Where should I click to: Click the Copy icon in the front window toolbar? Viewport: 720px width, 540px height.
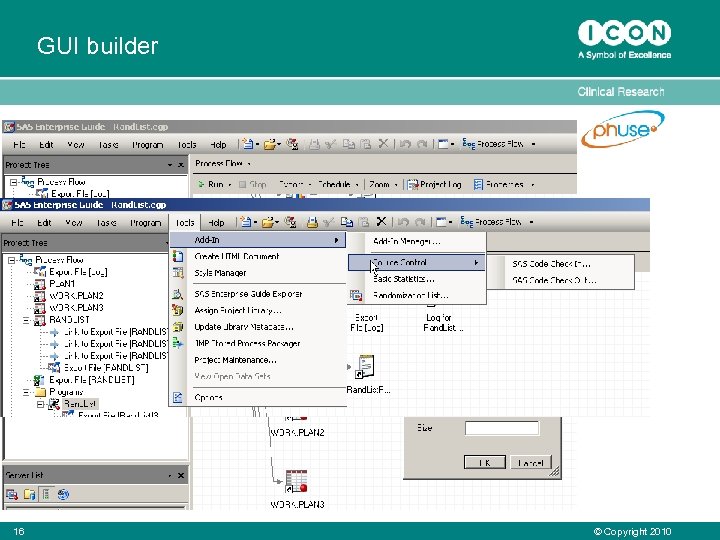click(347, 222)
